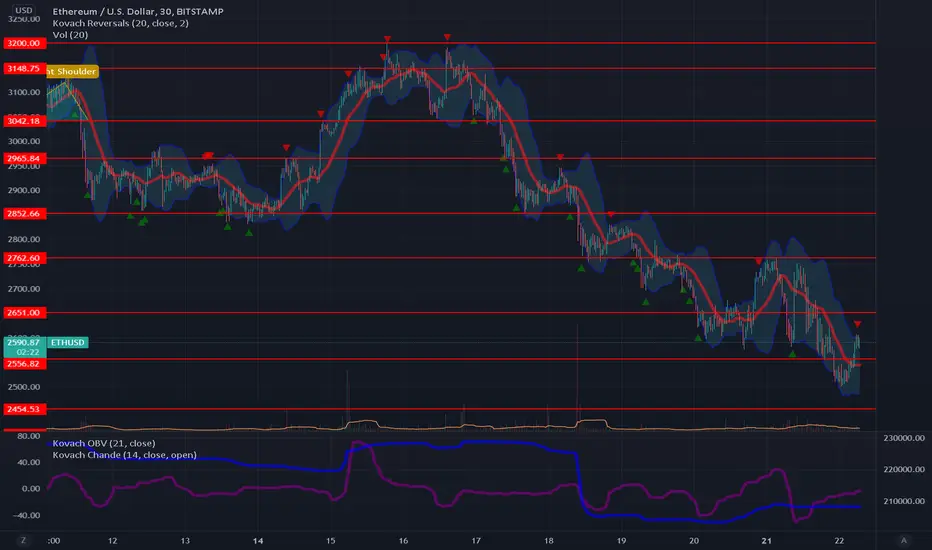
Task: Click date 14 on the time axis
Action: (x=258, y=540)
